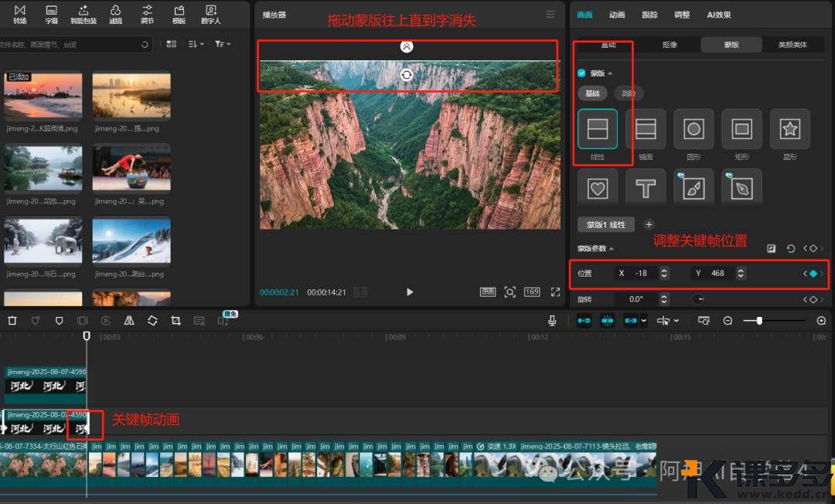
Task: Open the 数字人 digital human panel
Action: click(x=211, y=15)
